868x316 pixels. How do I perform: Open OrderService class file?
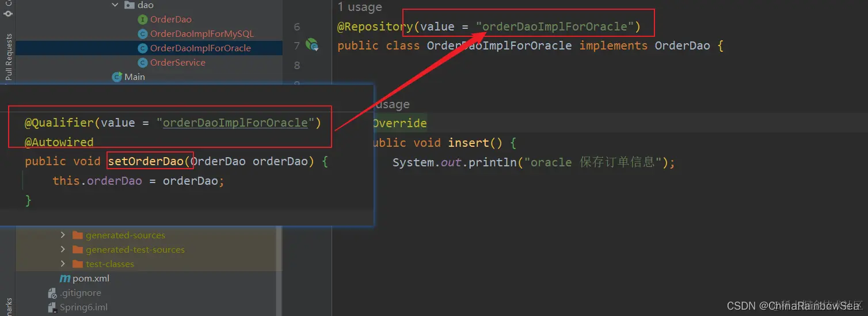click(x=178, y=63)
